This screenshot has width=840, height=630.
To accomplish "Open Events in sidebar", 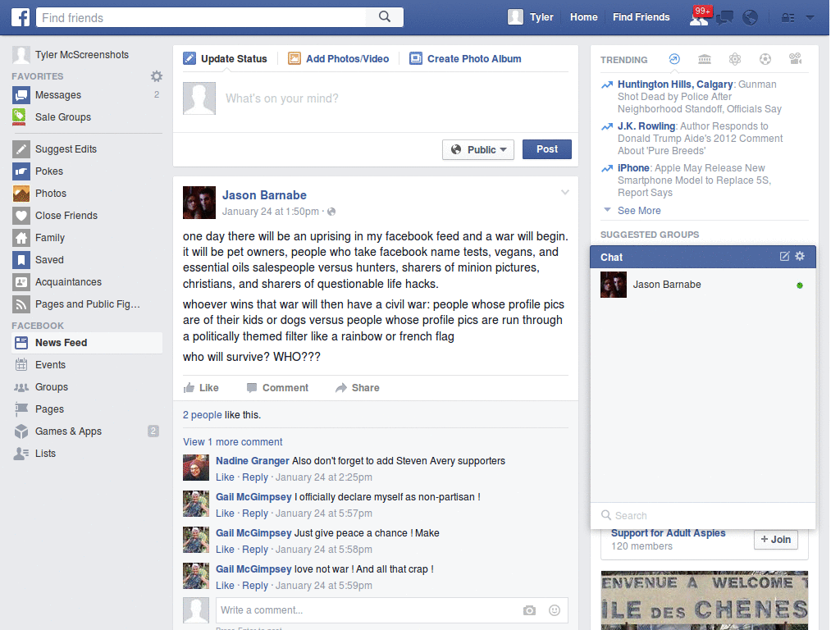I will pos(87,365).
